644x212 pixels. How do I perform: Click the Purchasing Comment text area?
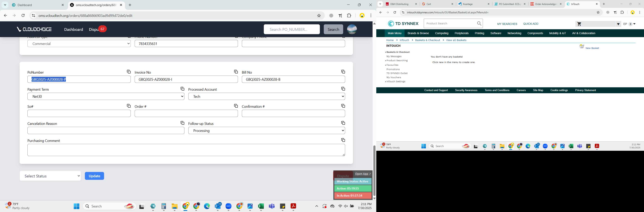(186, 150)
